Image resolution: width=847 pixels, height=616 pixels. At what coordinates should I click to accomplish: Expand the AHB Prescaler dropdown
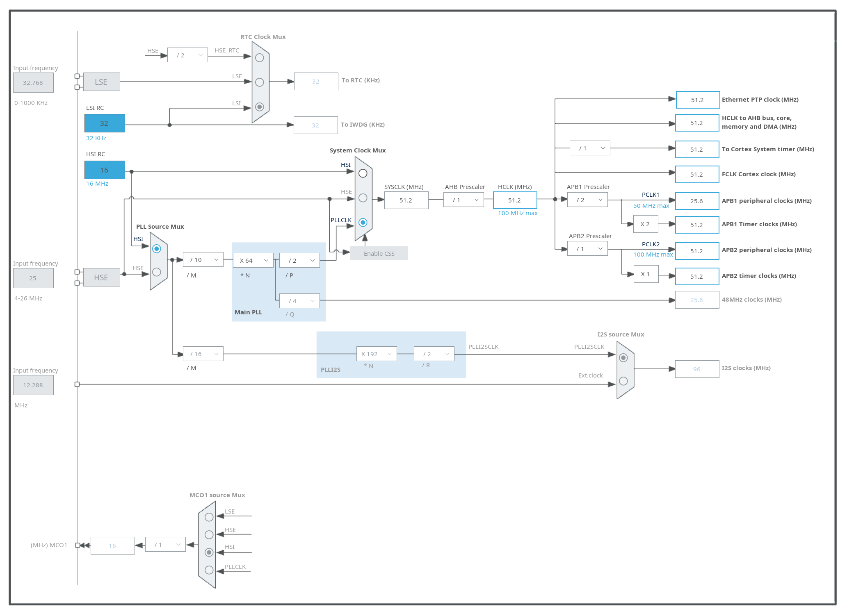pos(464,200)
